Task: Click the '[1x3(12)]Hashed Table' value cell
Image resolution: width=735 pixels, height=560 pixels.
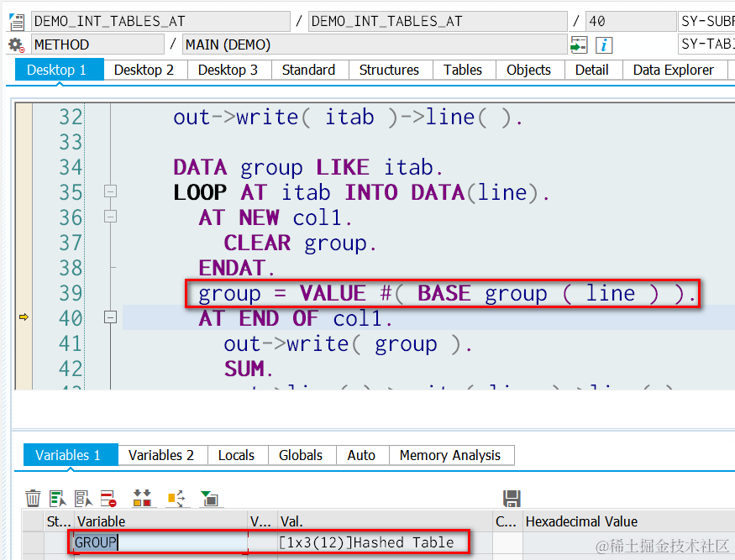Action: (x=385, y=542)
